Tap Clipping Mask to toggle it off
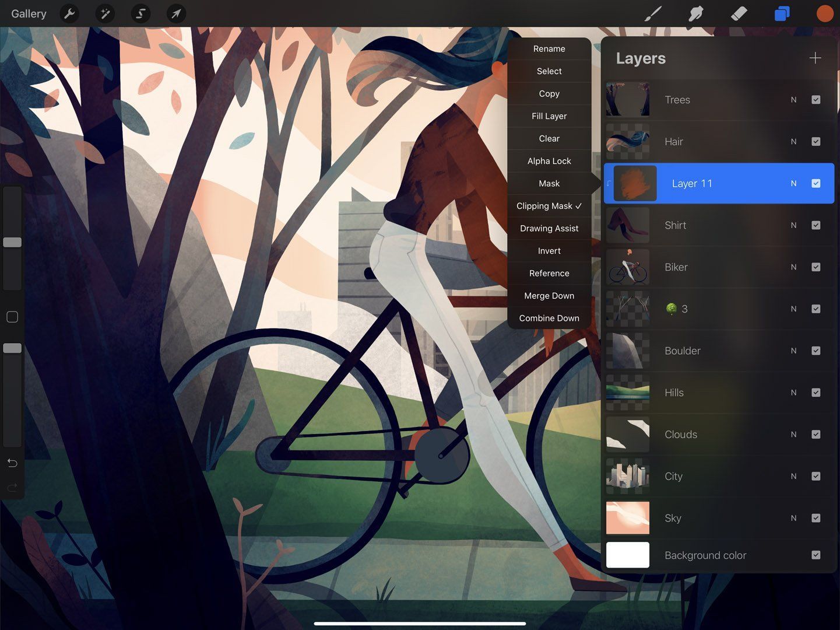Image resolution: width=840 pixels, height=630 pixels. [x=549, y=205]
